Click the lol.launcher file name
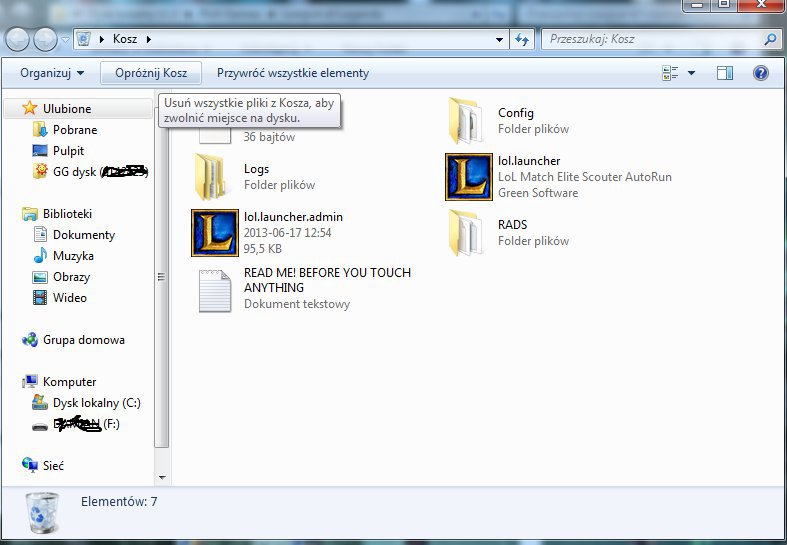The height and width of the screenshot is (545, 787). click(x=529, y=161)
